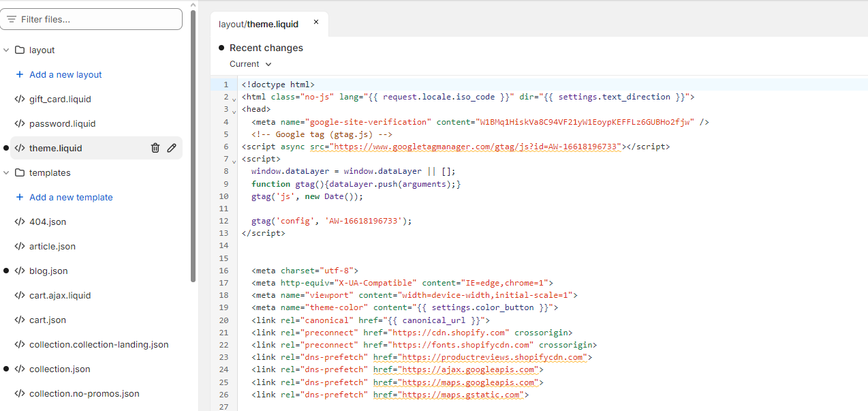
Task: Click the maps.gstatic.com dns-prefetch line
Action: pyautogui.click(x=390, y=395)
